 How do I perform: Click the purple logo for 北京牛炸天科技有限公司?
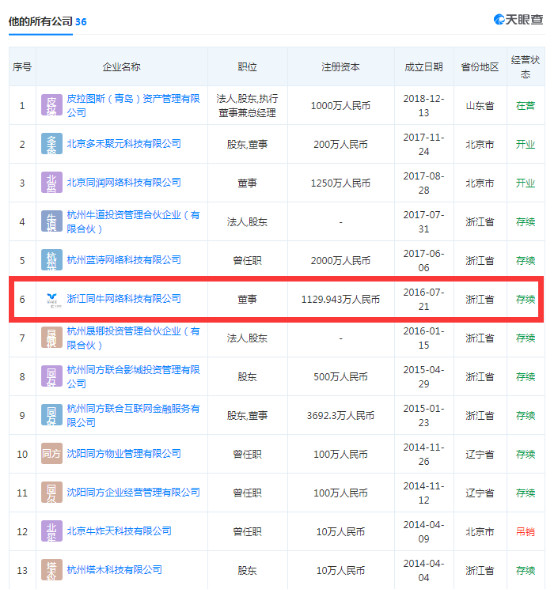click(x=52, y=531)
